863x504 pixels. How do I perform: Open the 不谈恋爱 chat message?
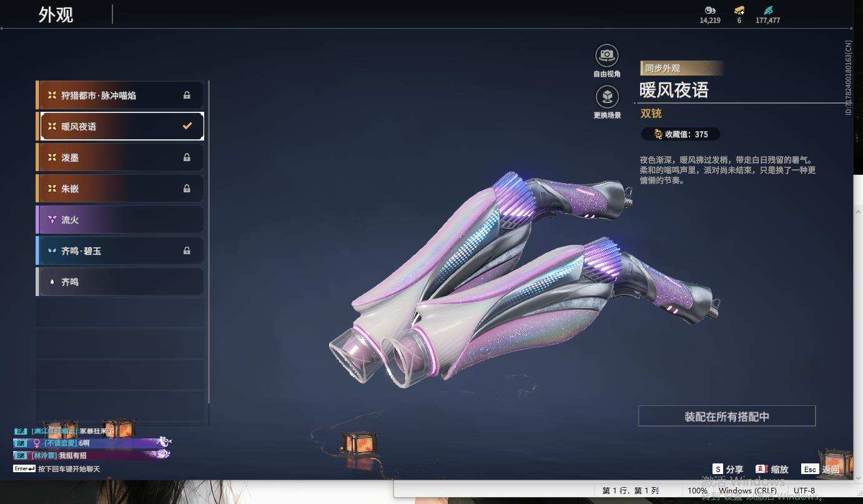[91, 443]
